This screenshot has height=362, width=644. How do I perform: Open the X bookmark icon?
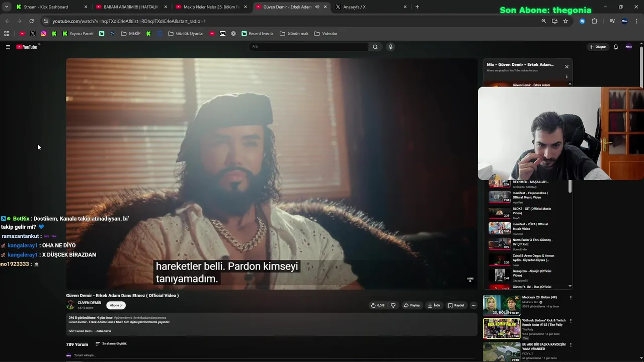pos(33,34)
